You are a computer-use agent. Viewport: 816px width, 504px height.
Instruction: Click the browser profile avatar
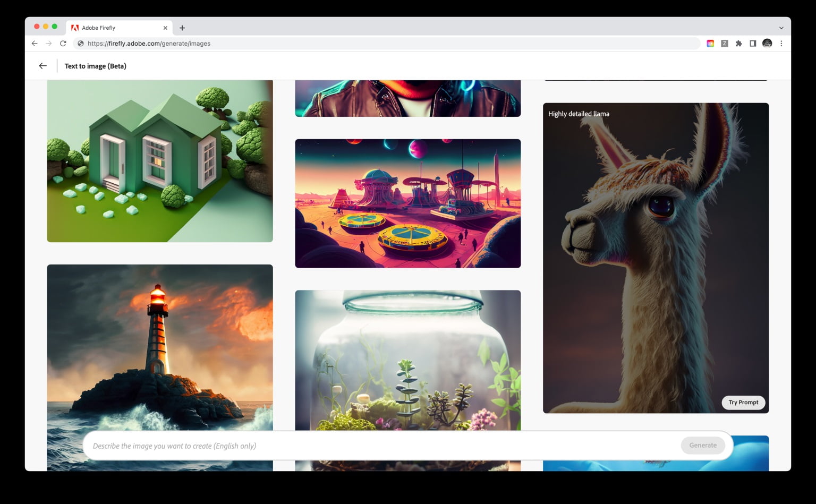tap(767, 43)
